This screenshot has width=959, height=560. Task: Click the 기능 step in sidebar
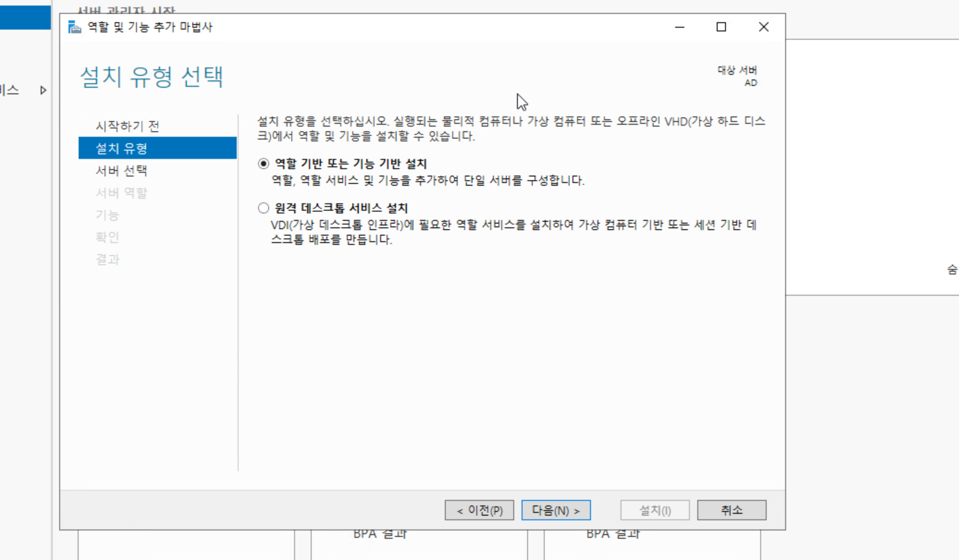(107, 215)
